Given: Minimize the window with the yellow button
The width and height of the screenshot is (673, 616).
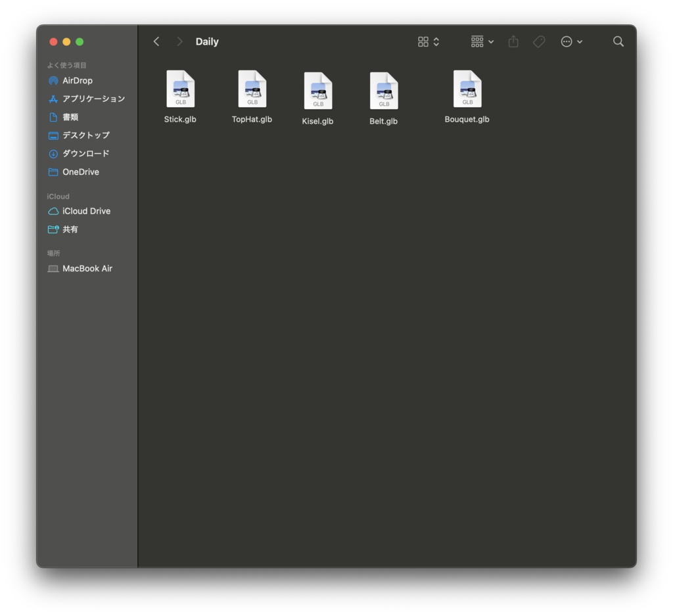Looking at the screenshot, I should [66, 41].
